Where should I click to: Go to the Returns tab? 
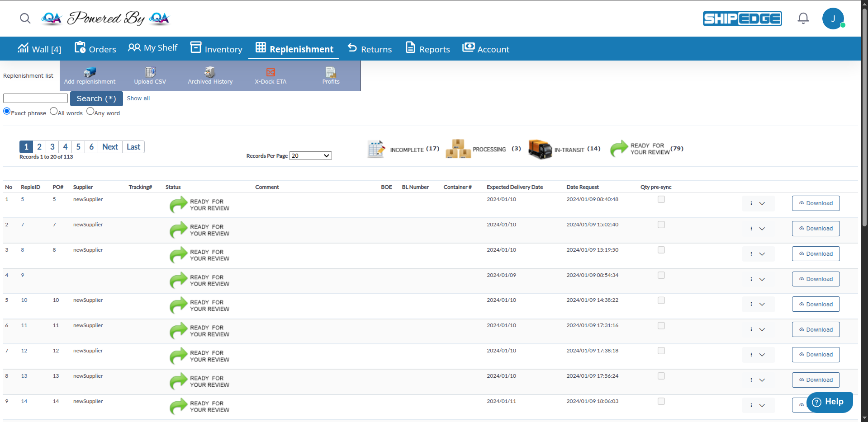tap(370, 49)
